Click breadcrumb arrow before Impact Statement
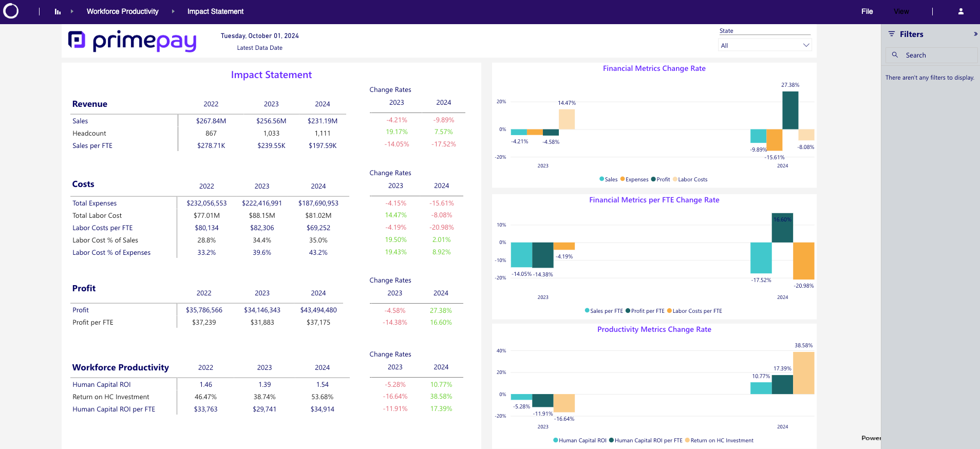 [173, 11]
